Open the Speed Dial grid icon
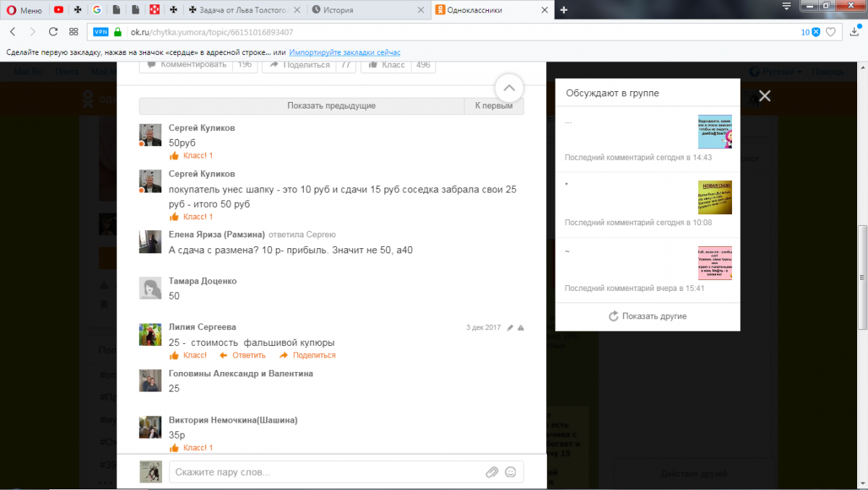 (x=73, y=32)
